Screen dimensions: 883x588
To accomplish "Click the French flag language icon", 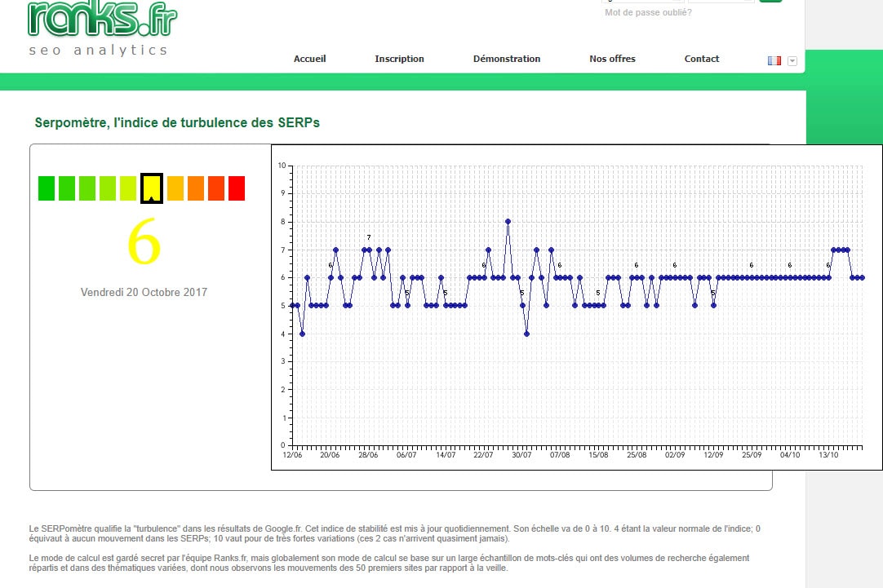I will 774,61.
